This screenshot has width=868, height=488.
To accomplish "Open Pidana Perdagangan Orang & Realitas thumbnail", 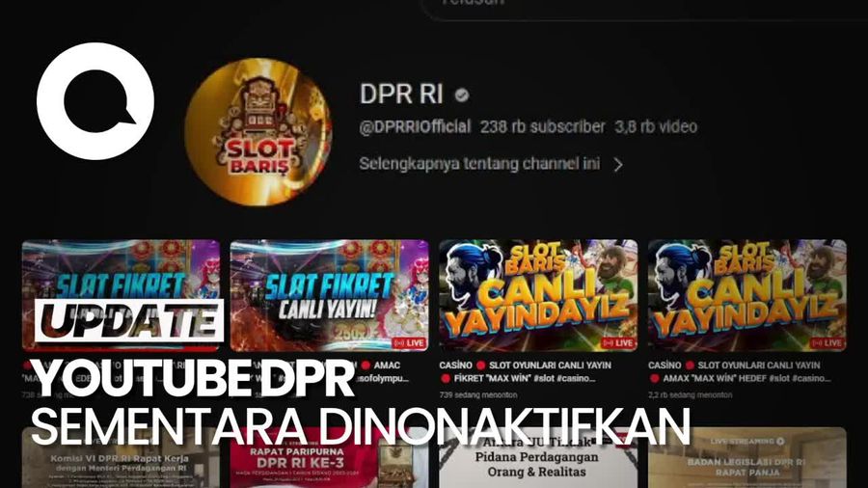I will pyautogui.click(x=538, y=457).
